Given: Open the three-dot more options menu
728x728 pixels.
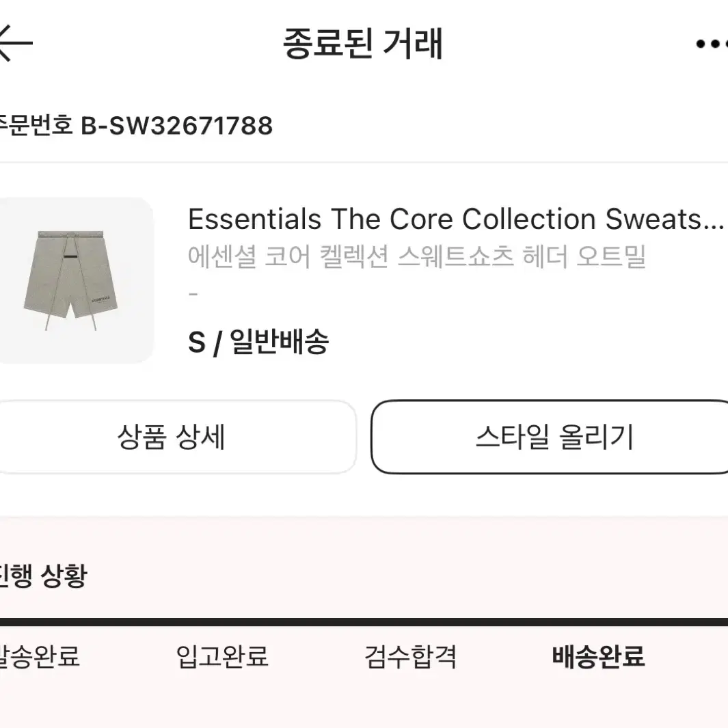Looking at the screenshot, I should tap(712, 44).
